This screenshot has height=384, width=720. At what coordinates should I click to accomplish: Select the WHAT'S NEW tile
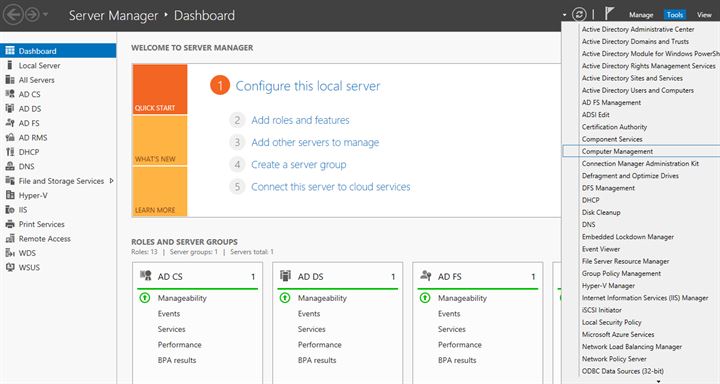coord(160,140)
